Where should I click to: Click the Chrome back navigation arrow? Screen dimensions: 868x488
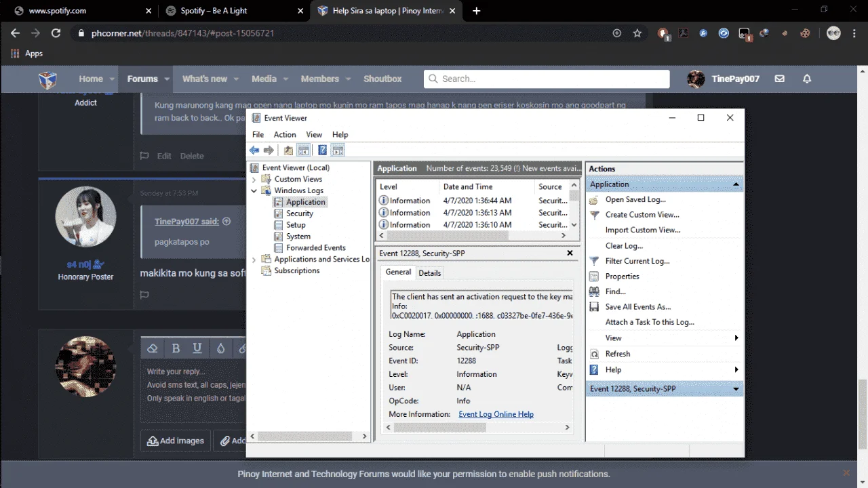[15, 33]
